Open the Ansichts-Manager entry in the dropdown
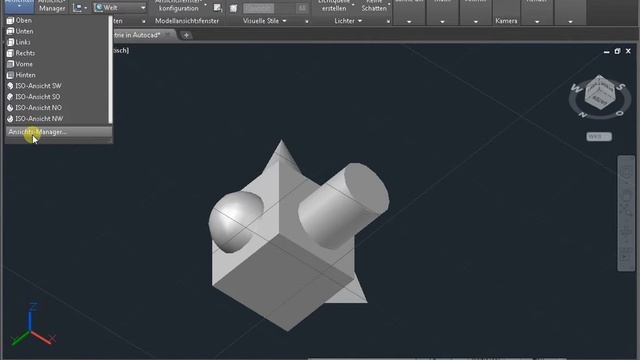Image resolution: width=640 pixels, height=360 pixels. point(59,132)
